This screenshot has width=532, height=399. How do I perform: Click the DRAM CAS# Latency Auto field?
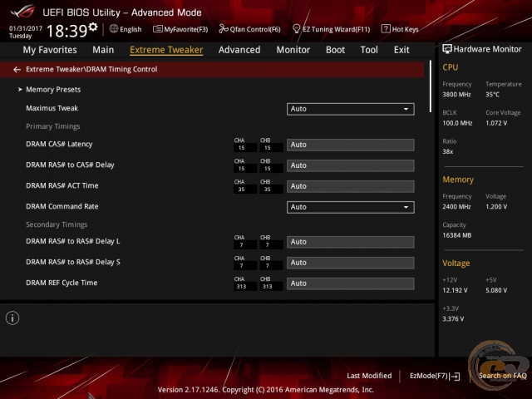click(351, 145)
